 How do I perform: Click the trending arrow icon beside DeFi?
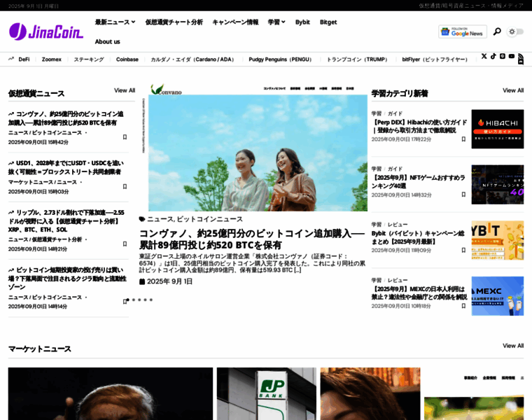click(11, 59)
